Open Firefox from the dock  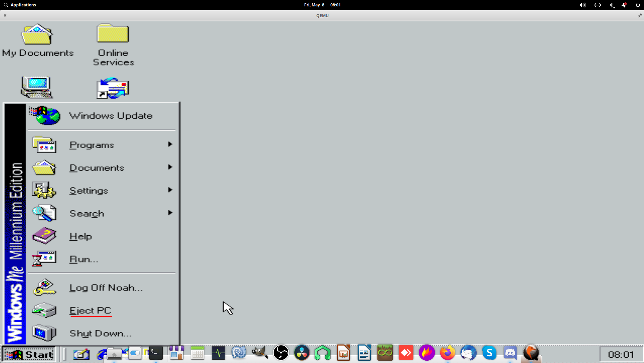pyautogui.click(x=447, y=353)
